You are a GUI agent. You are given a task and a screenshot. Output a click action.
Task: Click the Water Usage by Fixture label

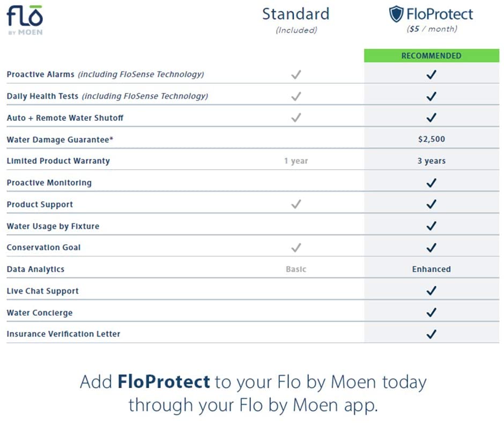click(x=53, y=227)
